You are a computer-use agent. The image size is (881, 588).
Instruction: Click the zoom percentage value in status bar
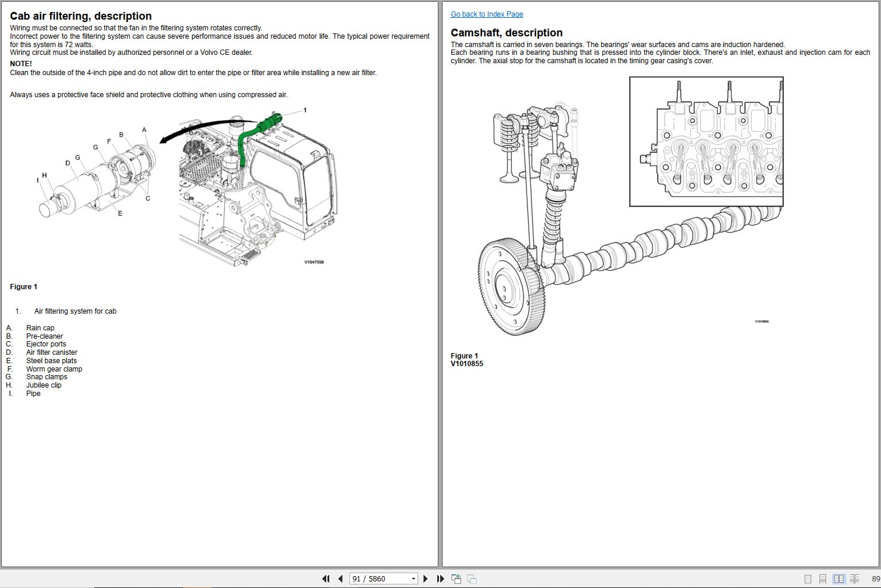click(x=876, y=579)
